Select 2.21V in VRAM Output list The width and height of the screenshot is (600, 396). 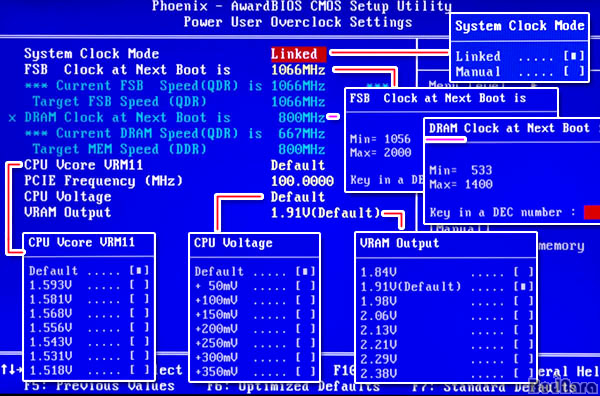447,344
